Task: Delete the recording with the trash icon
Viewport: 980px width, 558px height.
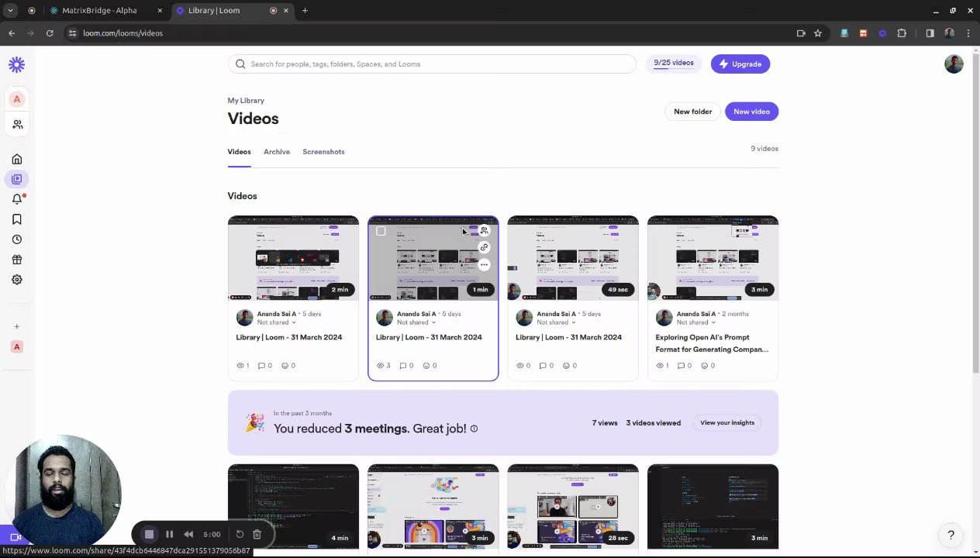Action: 257,534
